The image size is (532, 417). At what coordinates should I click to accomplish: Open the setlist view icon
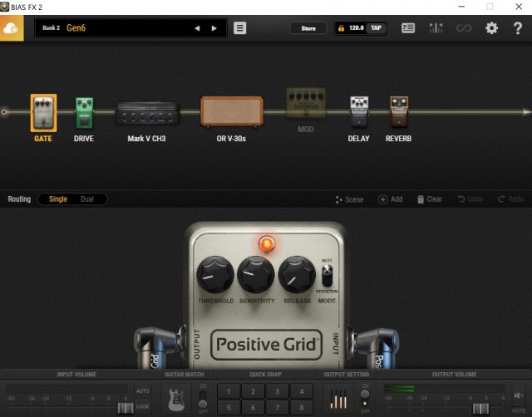tap(408, 28)
